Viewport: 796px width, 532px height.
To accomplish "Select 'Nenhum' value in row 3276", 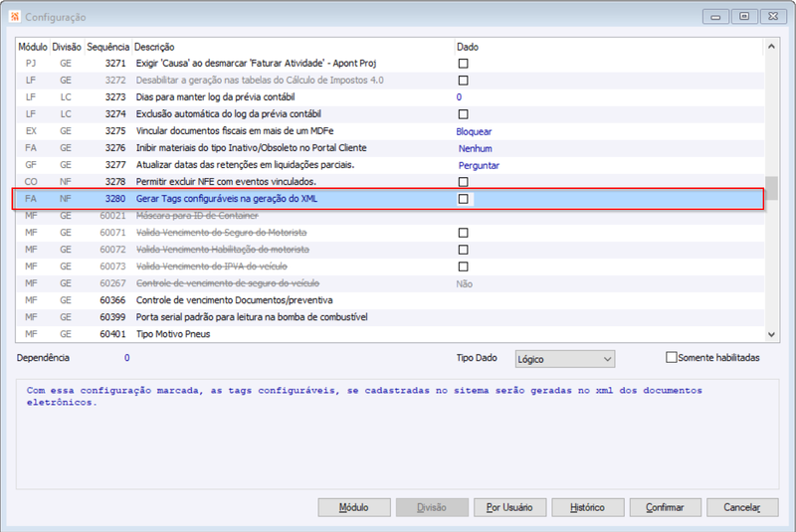I will [476, 148].
